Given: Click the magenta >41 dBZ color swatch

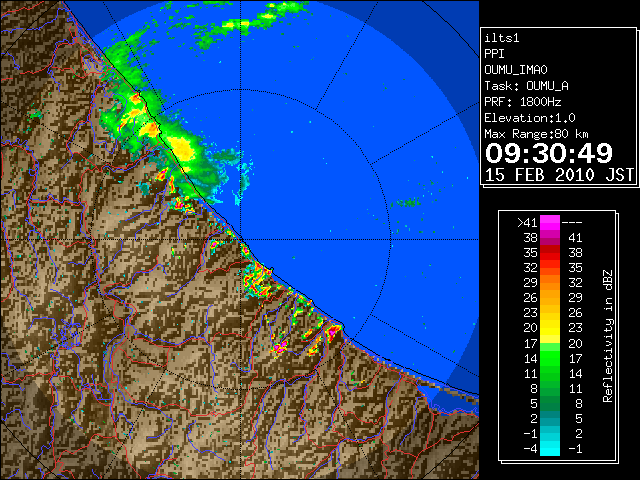Looking at the screenshot, I should (550, 223).
